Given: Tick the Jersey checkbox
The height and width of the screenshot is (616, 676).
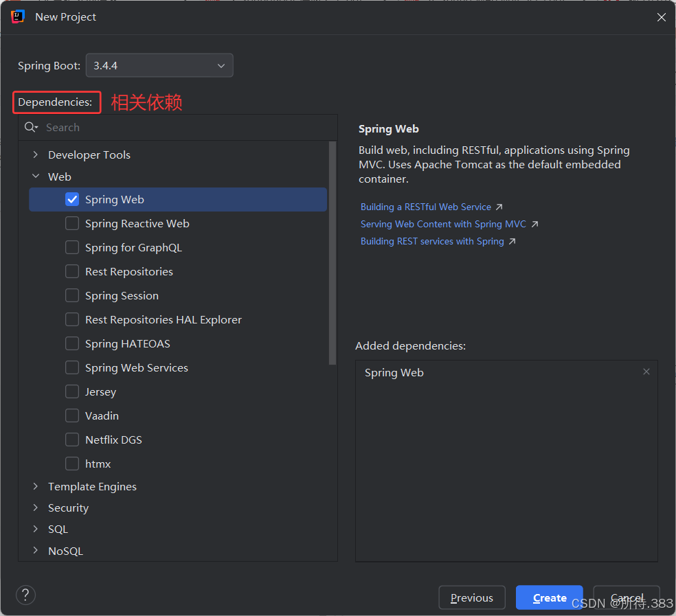Looking at the screenshot, I should click(x=72, y=391).
